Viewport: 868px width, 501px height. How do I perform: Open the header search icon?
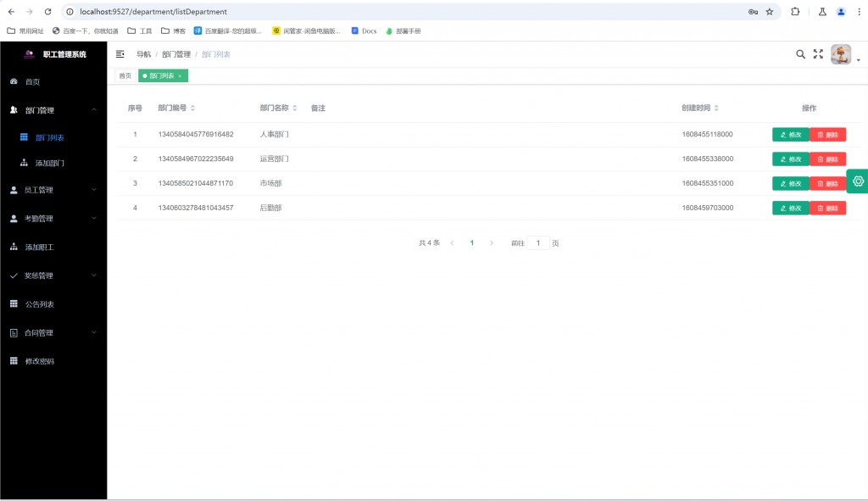(800, 54)
